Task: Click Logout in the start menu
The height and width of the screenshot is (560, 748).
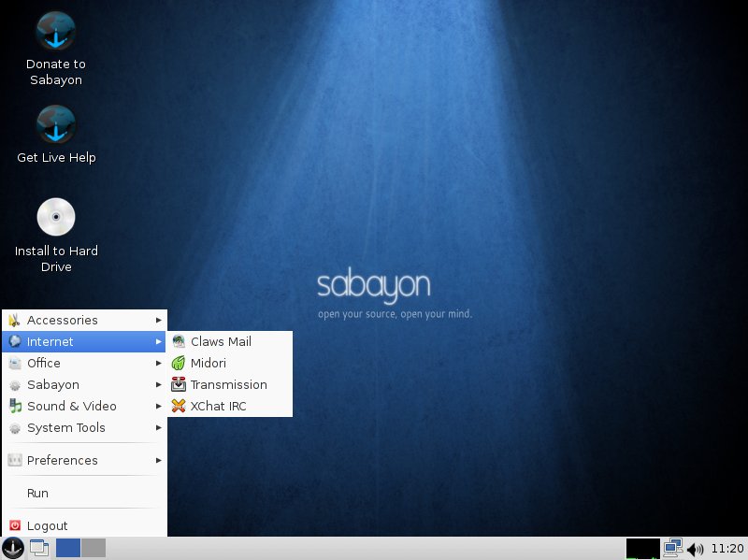Action: tap(47, 525)
